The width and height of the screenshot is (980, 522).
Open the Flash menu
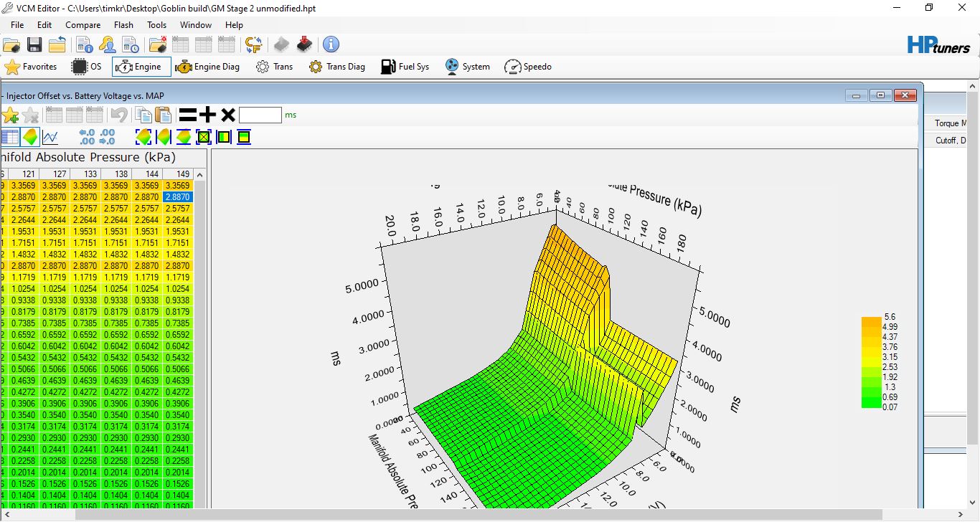123,24
